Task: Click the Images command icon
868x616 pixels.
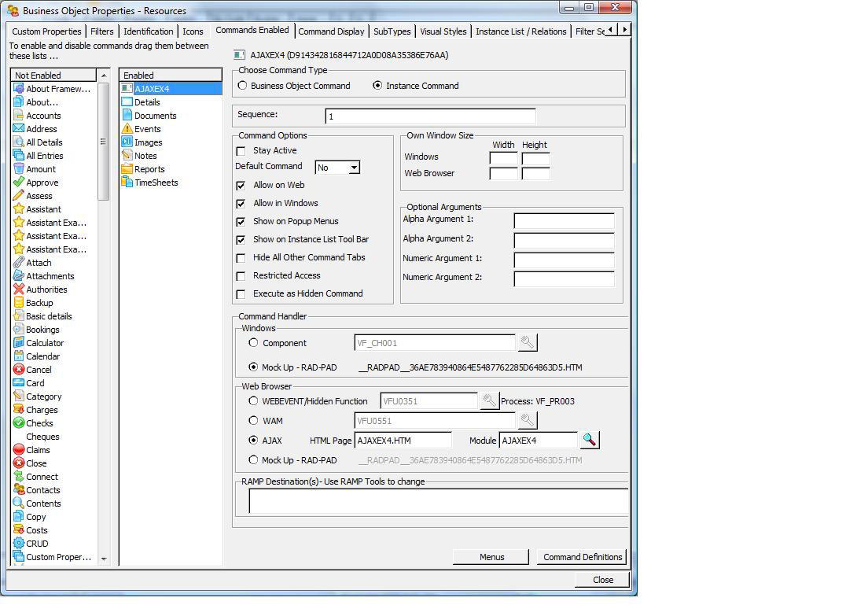Action: (x=127, y=142)
